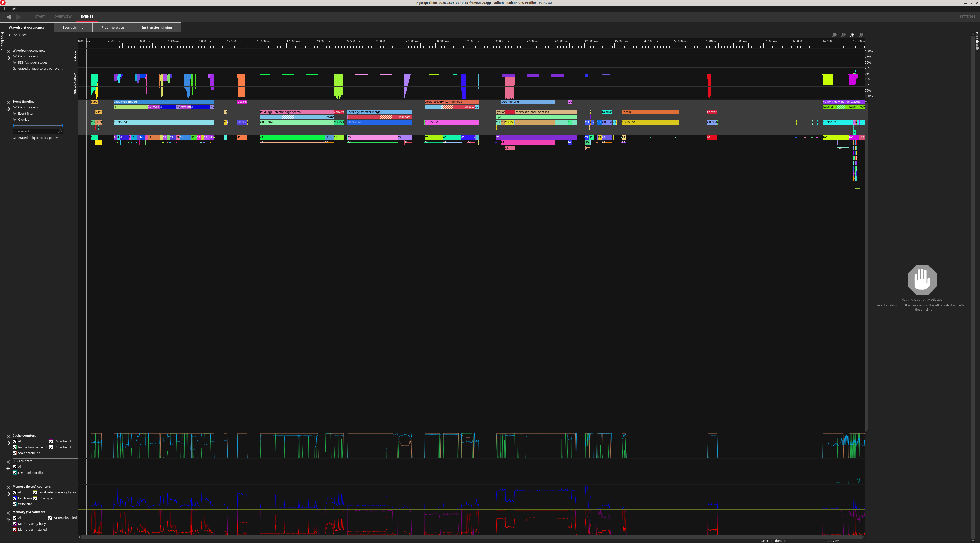This screenshot has height=543, width=980.
Task: Toggle the Local video memory bytes checkbox
Action: coord(35,492)
